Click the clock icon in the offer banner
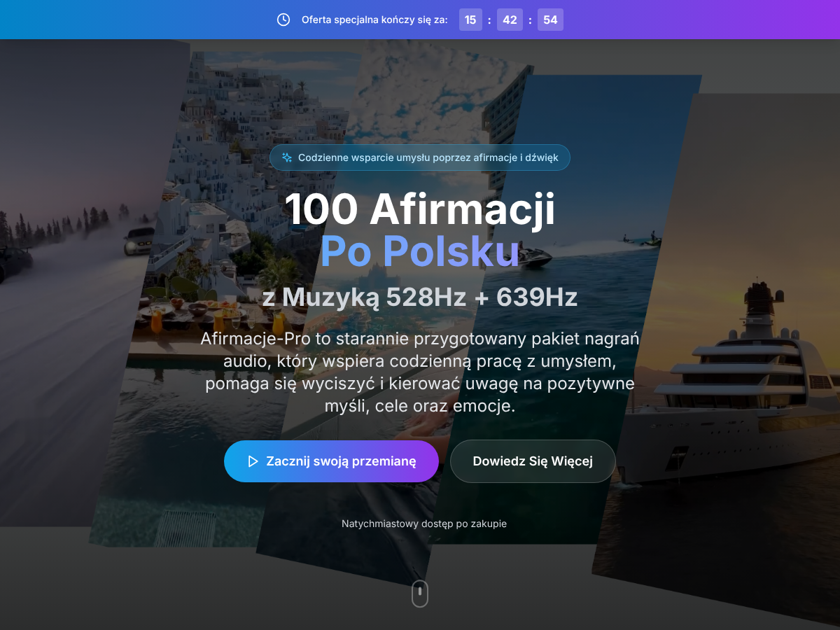The width and height of the screenshot is (840, 630). pyautogui.click(x=283, y=20)
